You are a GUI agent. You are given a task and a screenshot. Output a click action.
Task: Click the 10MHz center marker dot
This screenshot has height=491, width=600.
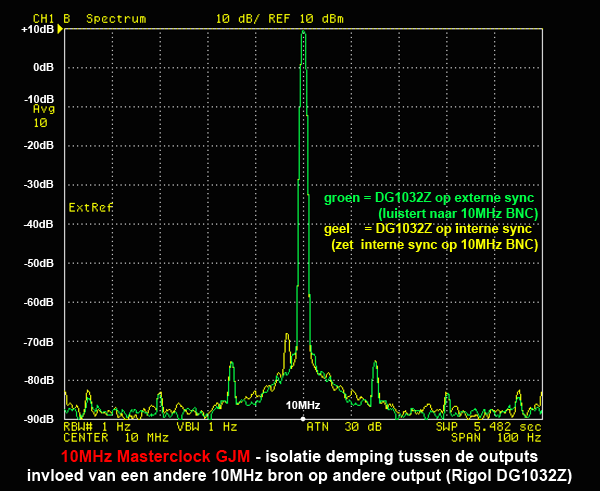[303, 419]
